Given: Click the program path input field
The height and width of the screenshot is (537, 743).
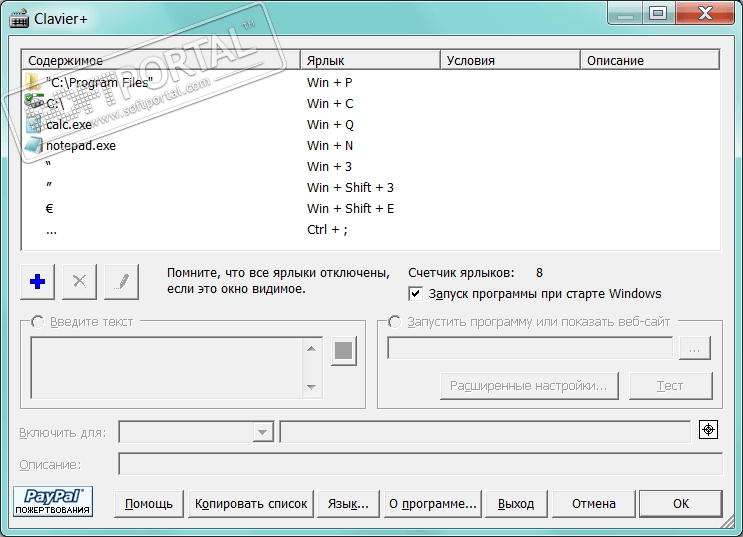Looking at the screenshot, I should (x=530, y=348).
